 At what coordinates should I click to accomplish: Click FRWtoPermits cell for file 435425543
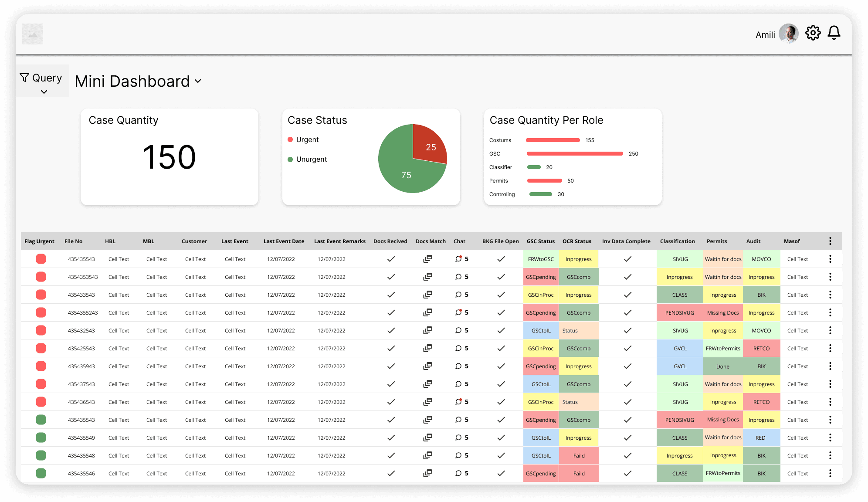722,348
